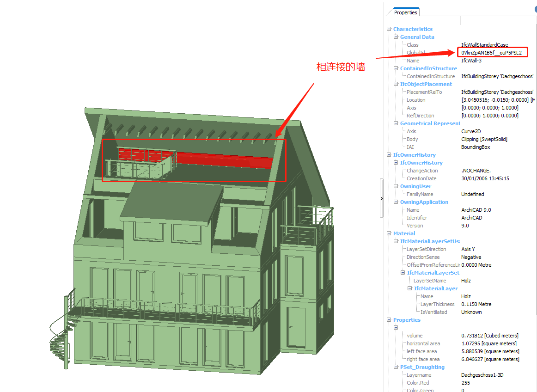The image size is (537, 392).
Task: Click the Location property row
Action: click(x=416, y=100)
